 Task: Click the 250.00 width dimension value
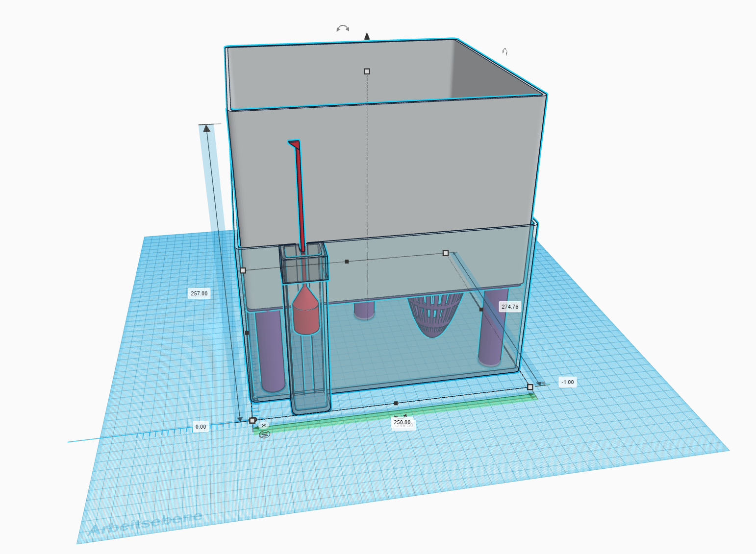[x=402, y=422]
